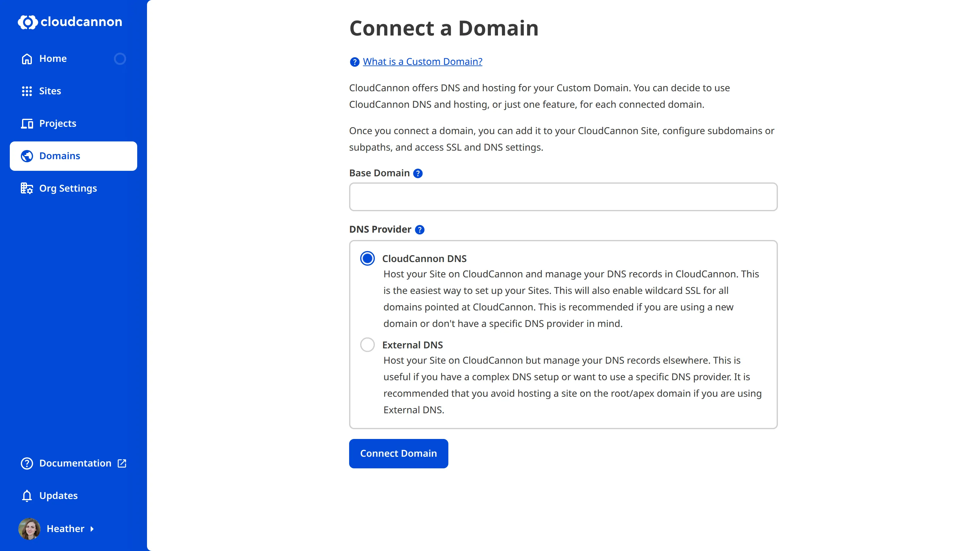Click into the Base Domain input field

click(563, 197)
